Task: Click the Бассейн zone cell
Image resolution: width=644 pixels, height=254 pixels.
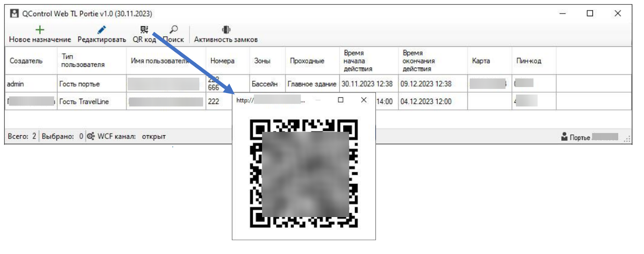Action: (268, 84)
